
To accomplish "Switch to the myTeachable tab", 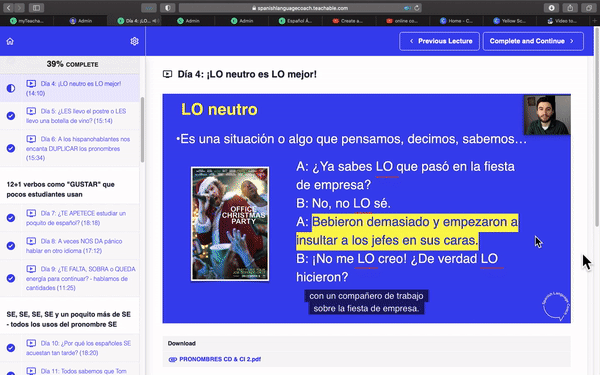I will 27,21.
